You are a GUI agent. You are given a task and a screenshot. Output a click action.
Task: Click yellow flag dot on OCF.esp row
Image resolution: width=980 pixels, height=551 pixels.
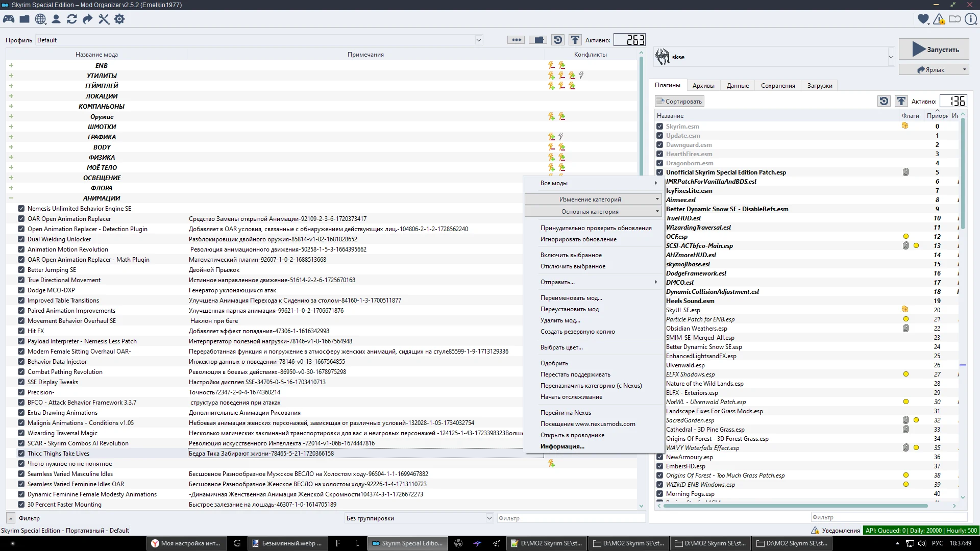click(906, 236)
